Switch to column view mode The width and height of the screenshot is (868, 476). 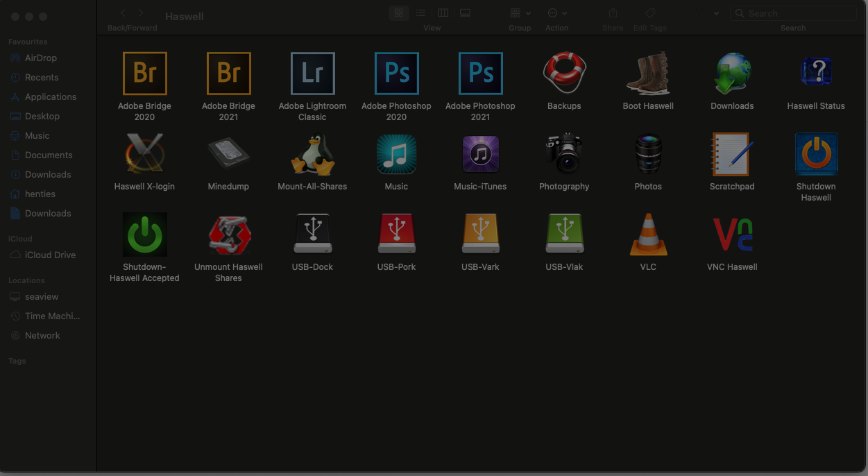(x=443, y=13)
